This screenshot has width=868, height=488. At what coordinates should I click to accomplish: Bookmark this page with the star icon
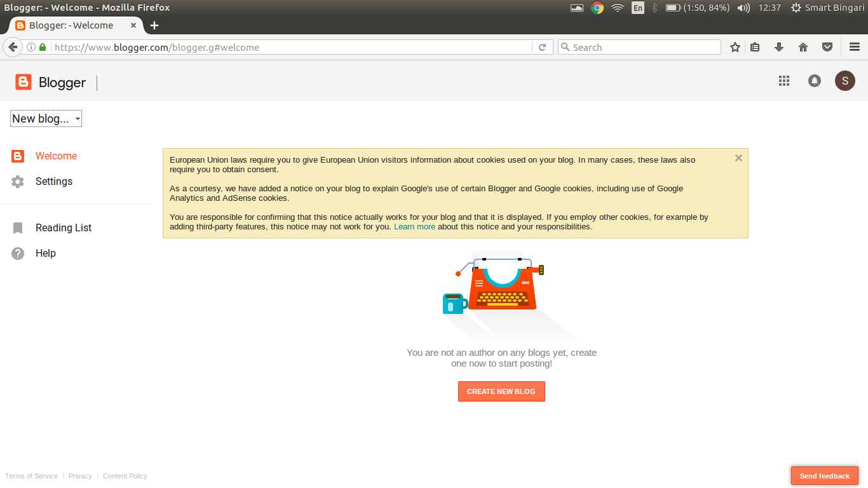735,47
